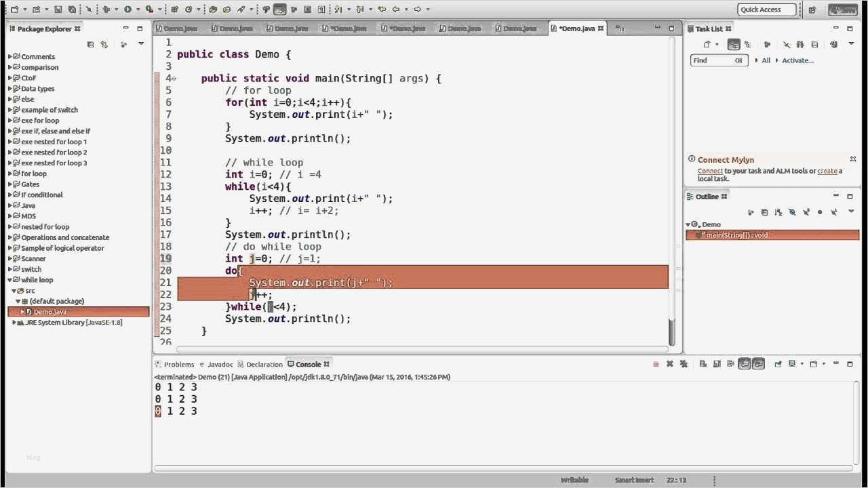Switch to the Java perspective button
The width and height of the screenshot is (868, 488).
(x=843, y=9)
